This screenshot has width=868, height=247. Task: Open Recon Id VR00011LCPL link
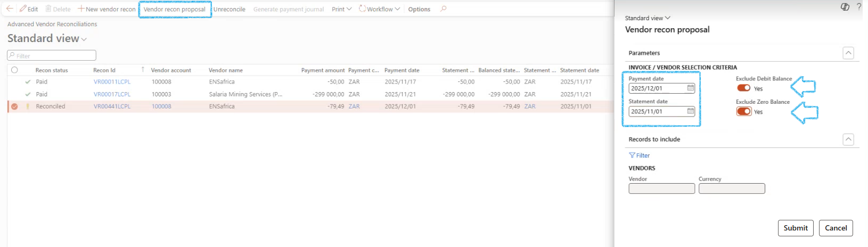(x=112, y=82)
